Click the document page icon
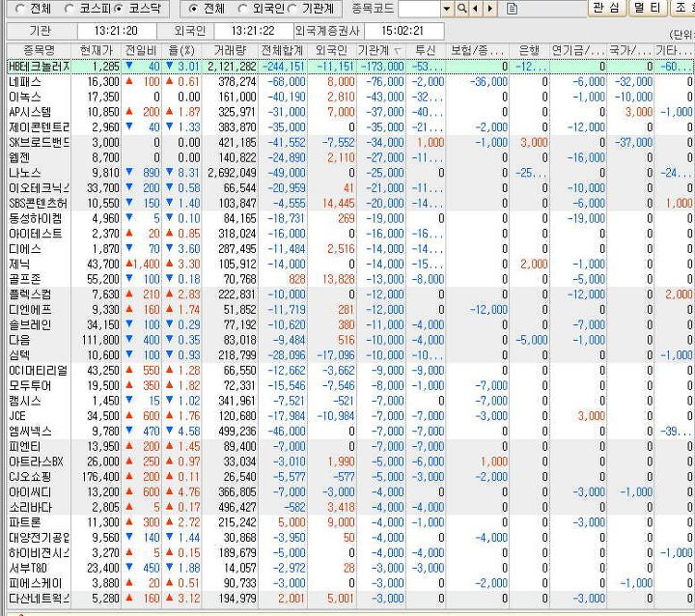This screenshot has width=695, height=616. tap(512, 9)
